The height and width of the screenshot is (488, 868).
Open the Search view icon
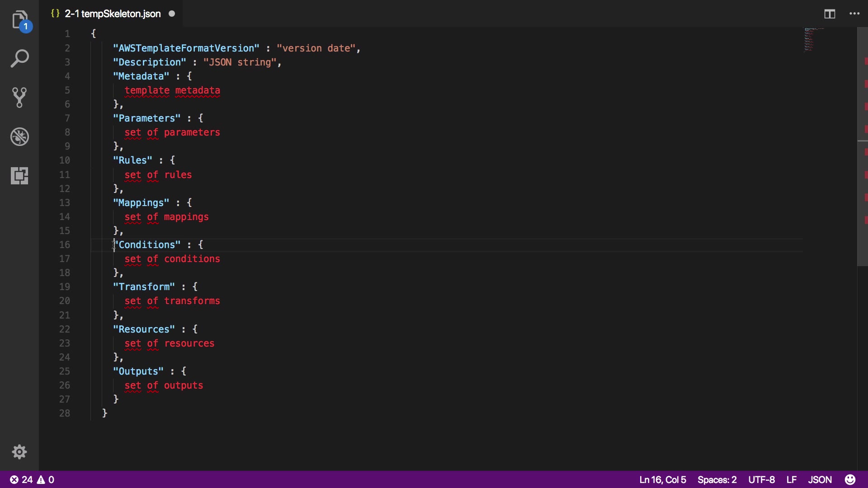[x=19, y=59]
